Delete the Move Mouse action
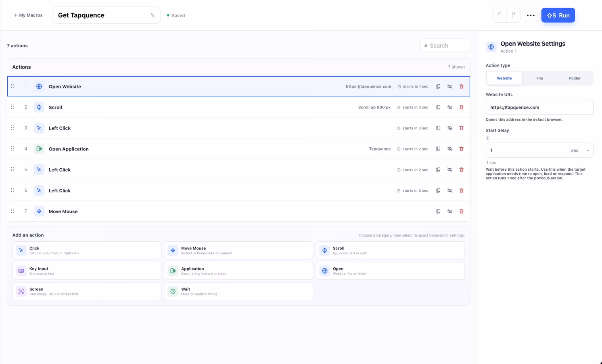 point(461,211)
